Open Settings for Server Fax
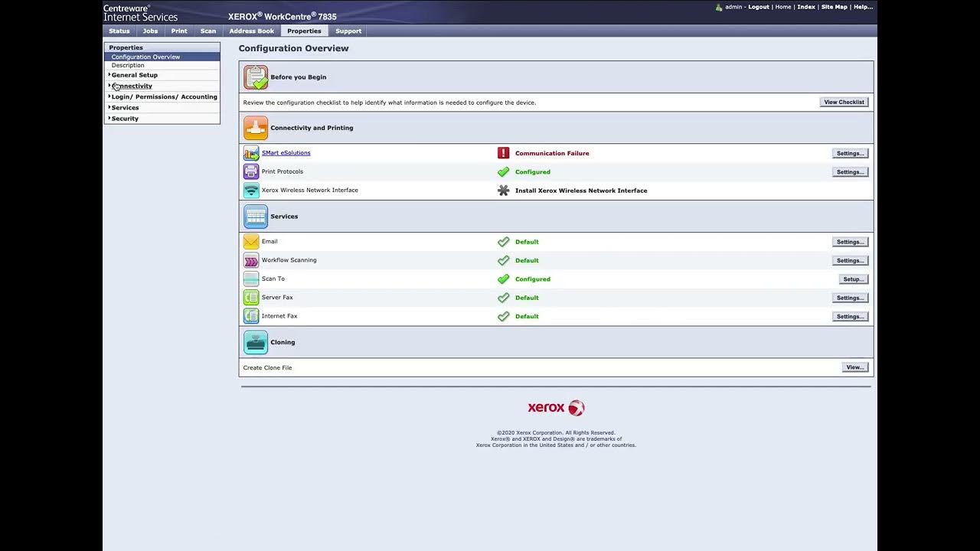This screenshot has height=551, width=980. 850,298
